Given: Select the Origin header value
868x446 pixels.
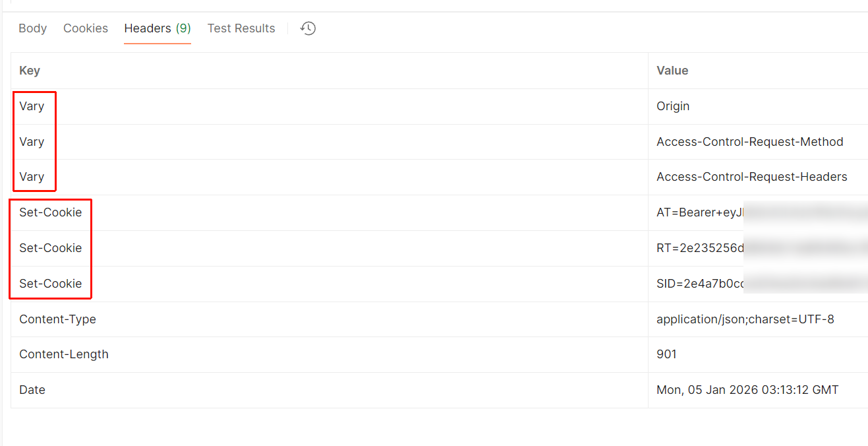Looking at the screenshot, I should point(673,106).
